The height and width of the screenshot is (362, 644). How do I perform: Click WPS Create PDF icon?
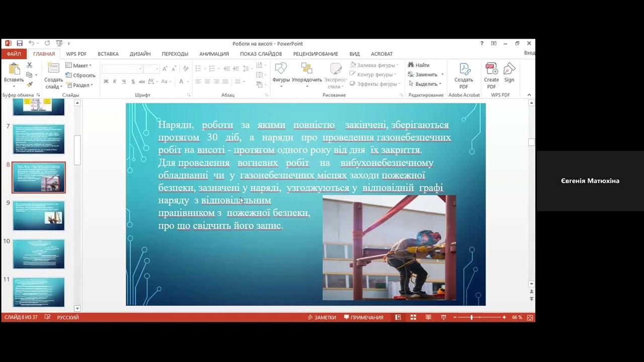(491, 75)
